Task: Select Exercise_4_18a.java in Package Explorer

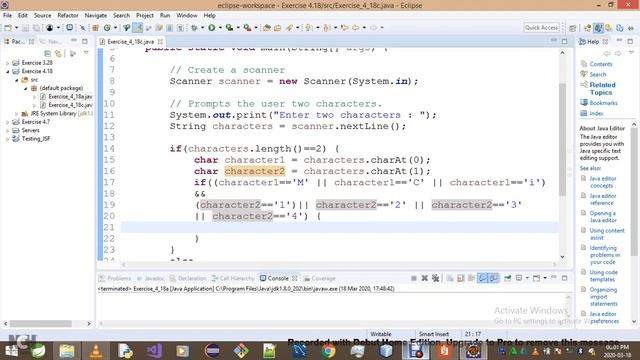Action: click(x=70, y=97)
